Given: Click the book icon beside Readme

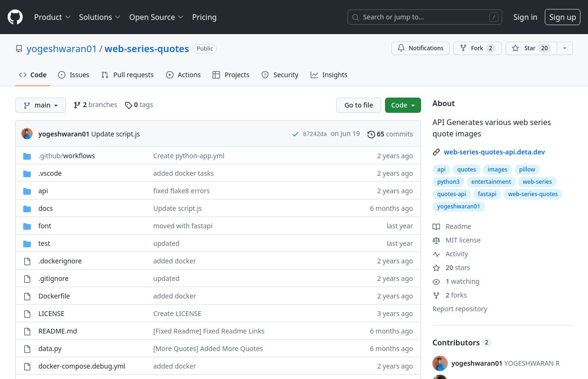Looking at the screenshot, I should (436, 226).
